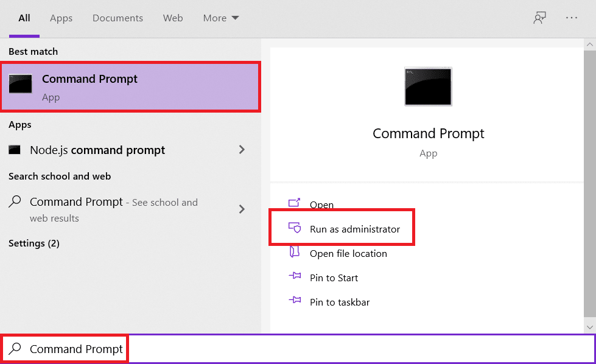Click the Pin to Start icon

(x=295, y=278)
